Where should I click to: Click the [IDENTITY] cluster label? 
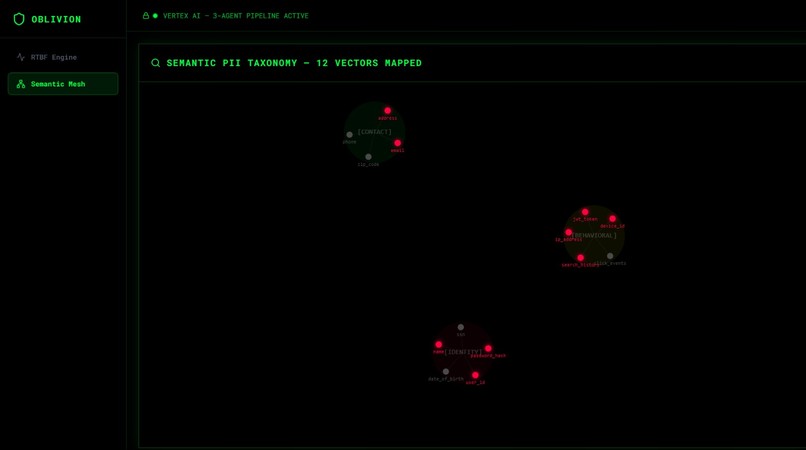[463, 352]
